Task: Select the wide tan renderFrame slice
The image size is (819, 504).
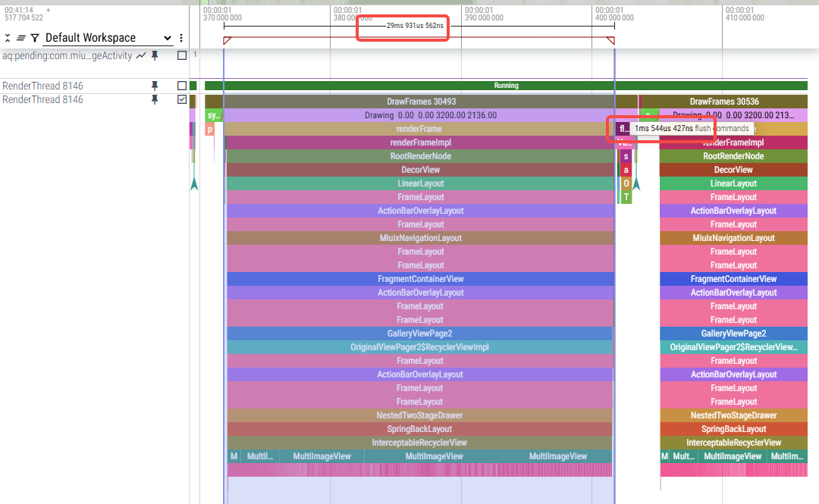Action: [419, 129]
